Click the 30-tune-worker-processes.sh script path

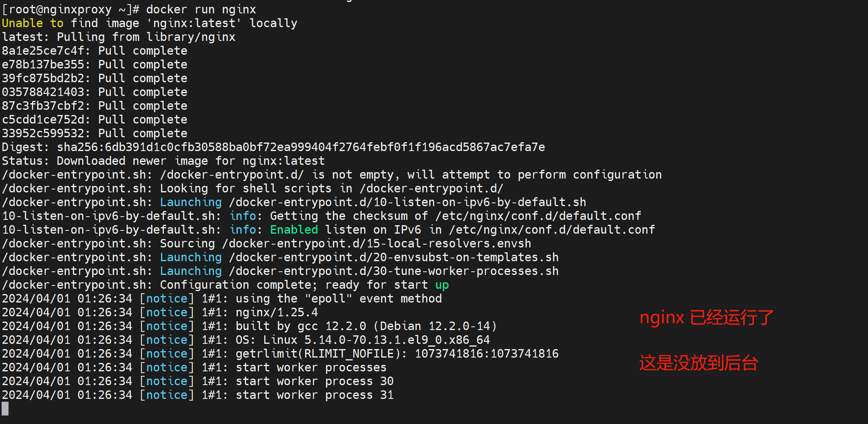pos(393,271)
